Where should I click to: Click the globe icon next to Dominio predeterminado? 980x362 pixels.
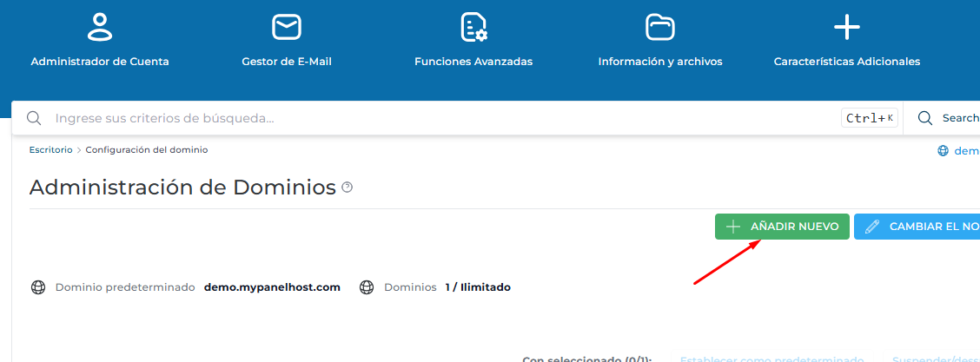pyautogui.click(x=37, y=286)
